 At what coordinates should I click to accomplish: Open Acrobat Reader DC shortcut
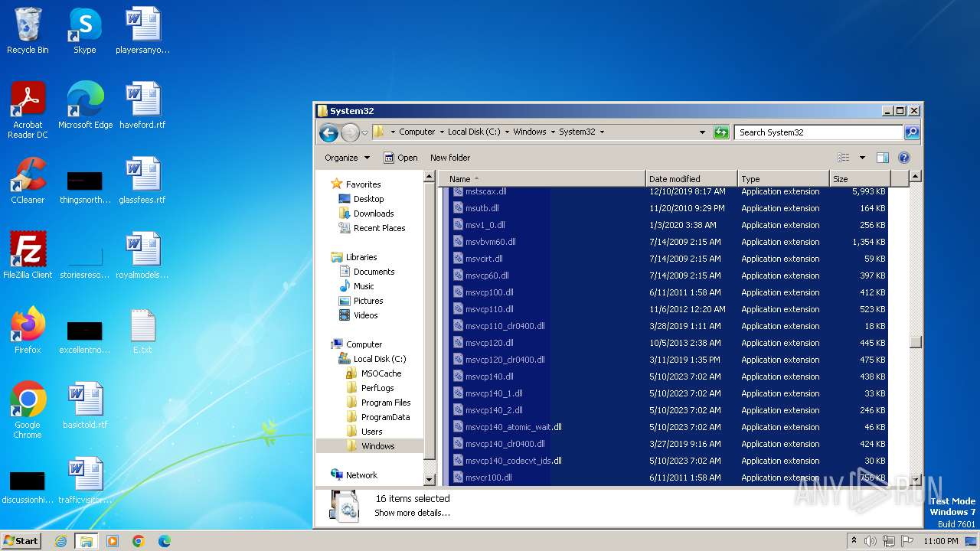(x=28, y=110)
